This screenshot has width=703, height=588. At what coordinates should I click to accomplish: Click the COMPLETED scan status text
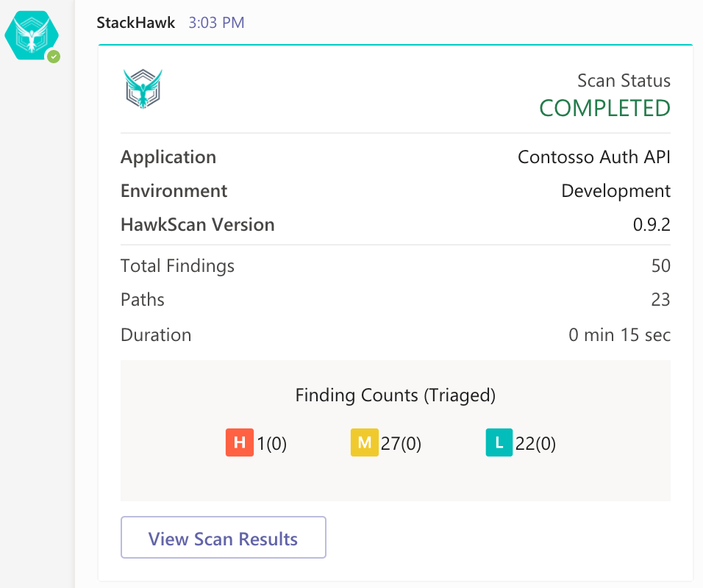(x=604, y=108)
